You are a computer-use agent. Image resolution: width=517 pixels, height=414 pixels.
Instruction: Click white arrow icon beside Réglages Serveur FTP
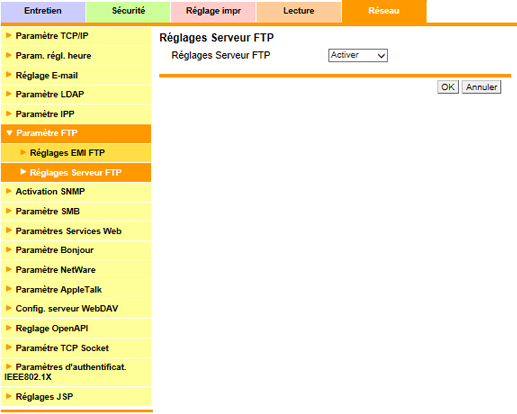pyautogui.click(x=23, y=172)
